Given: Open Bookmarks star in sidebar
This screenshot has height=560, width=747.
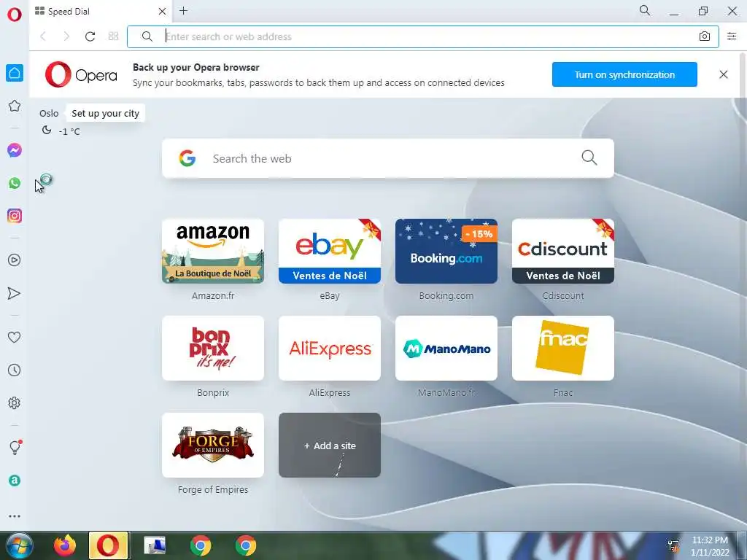Looking at the screenshot, I should coord(15,106).
